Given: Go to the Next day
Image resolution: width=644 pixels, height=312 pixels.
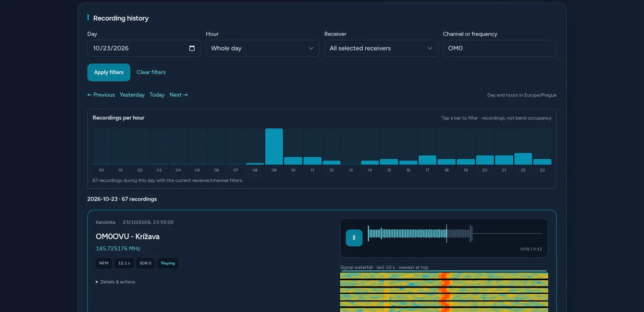Looking at the screenshot, I should coord(178,95).
